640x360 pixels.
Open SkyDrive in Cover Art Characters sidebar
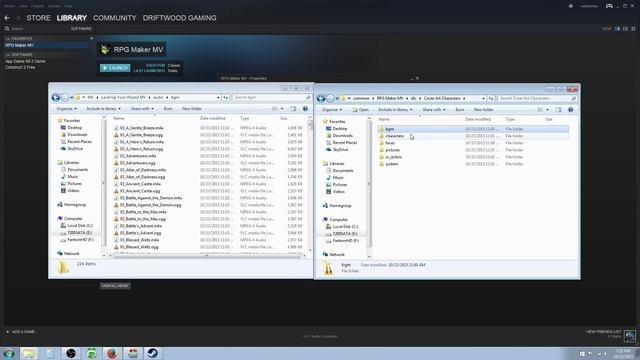click(337, 149)
